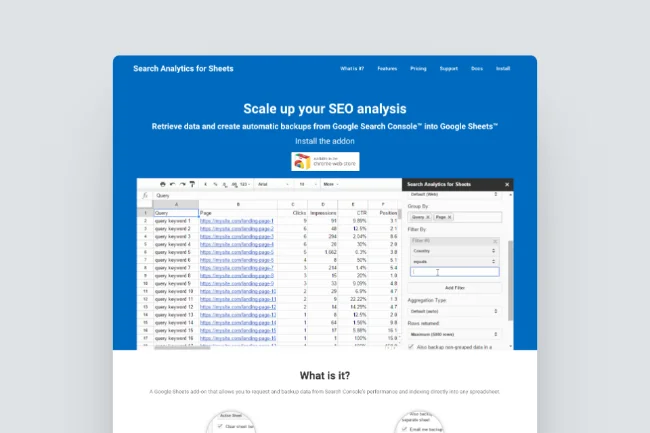Select the Position header cell
This screenshot has width=650, height=433.
(x=383, y=213)
